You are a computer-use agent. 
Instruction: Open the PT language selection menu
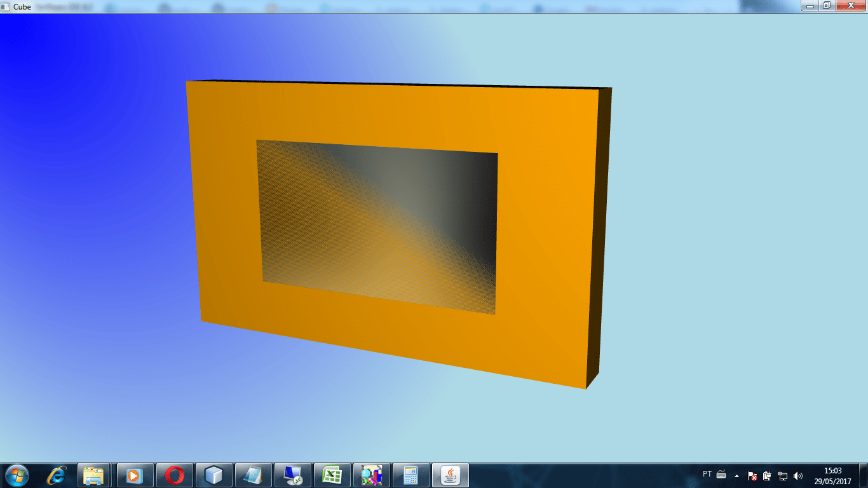(707, 475)
